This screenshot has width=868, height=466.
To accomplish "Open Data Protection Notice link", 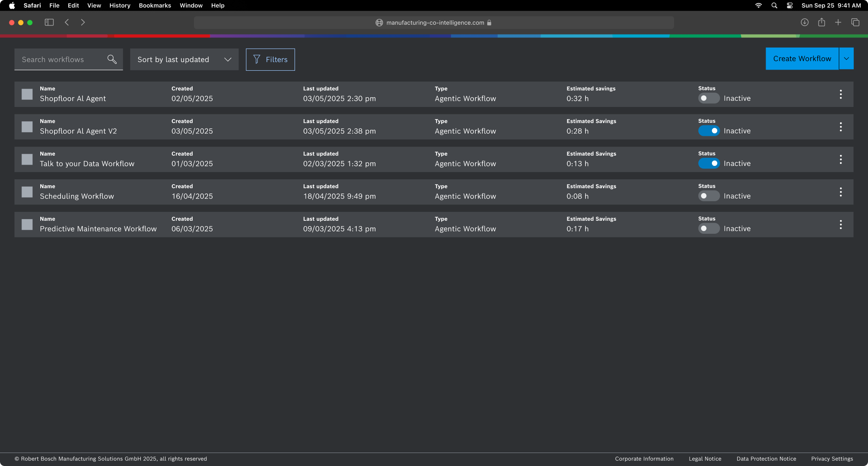I will pyautogui.click(x=766, y=459).
